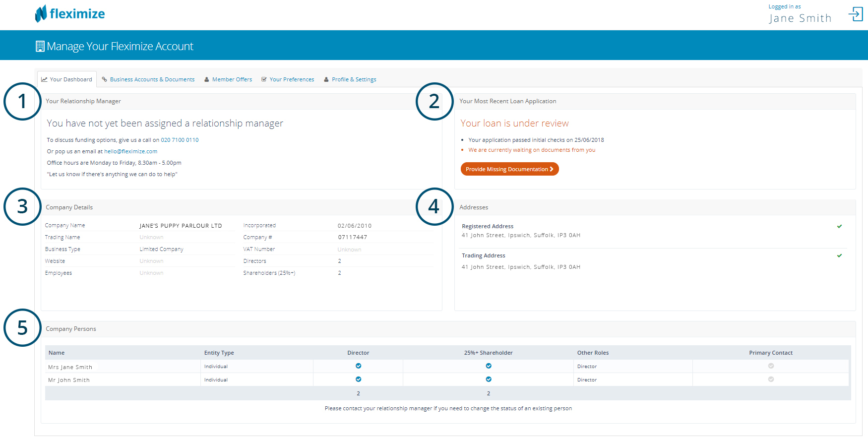The image size is (868, 441).
Task: Click the VAT Number Unknown value
Action: point(349,250)
